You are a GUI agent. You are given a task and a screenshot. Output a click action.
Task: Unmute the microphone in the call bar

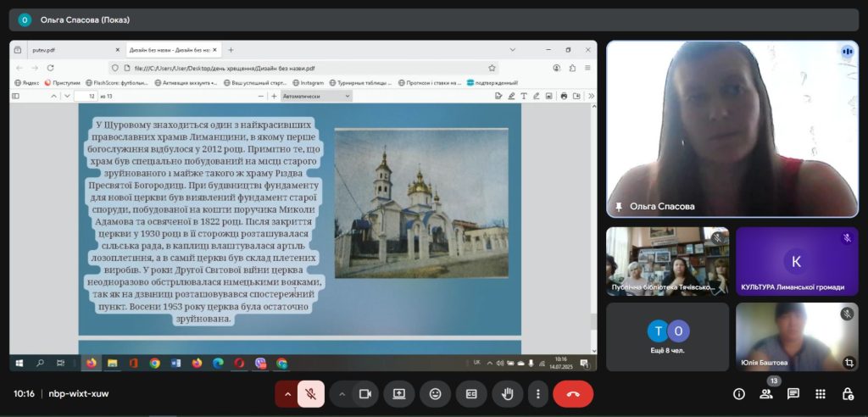click(x=311, y=394)
